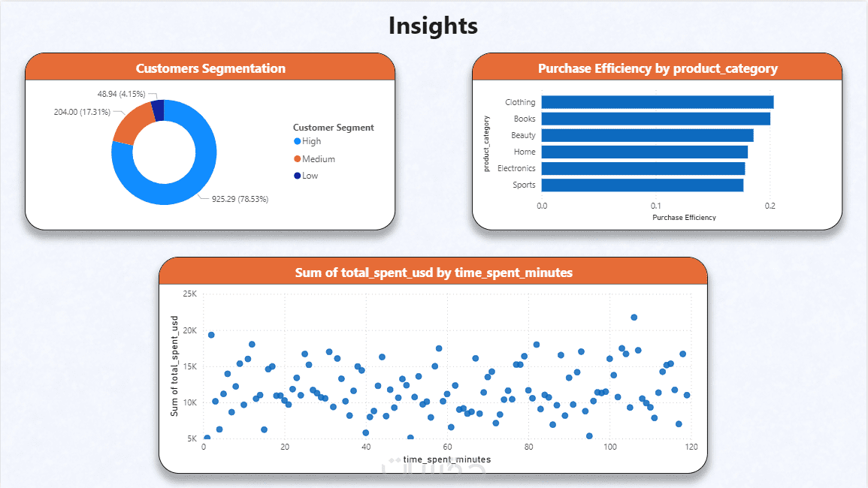Click the 925.29 (78.53%) data label
Screen dimensions: 868x488
[x=240, y=200]
